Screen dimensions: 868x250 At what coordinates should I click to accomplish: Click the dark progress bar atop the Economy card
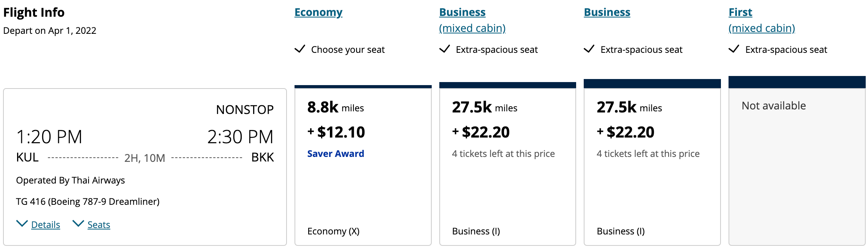(x=363, y=85)
